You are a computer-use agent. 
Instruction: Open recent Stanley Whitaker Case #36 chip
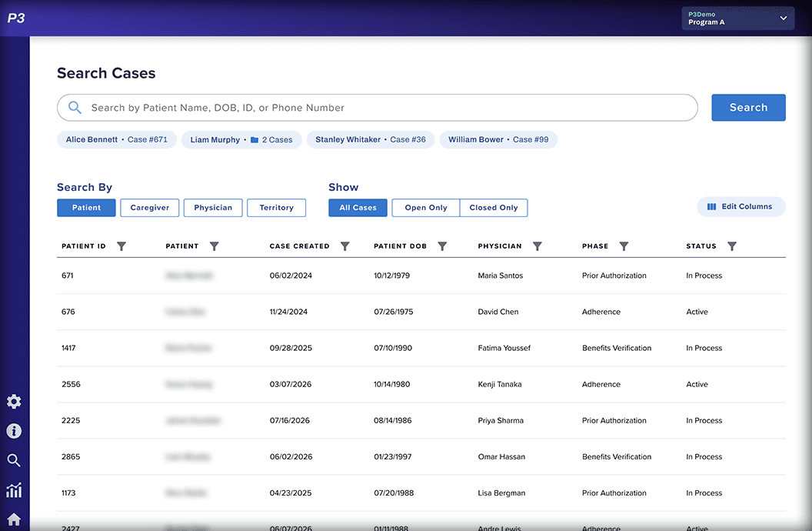pos(371,140)
